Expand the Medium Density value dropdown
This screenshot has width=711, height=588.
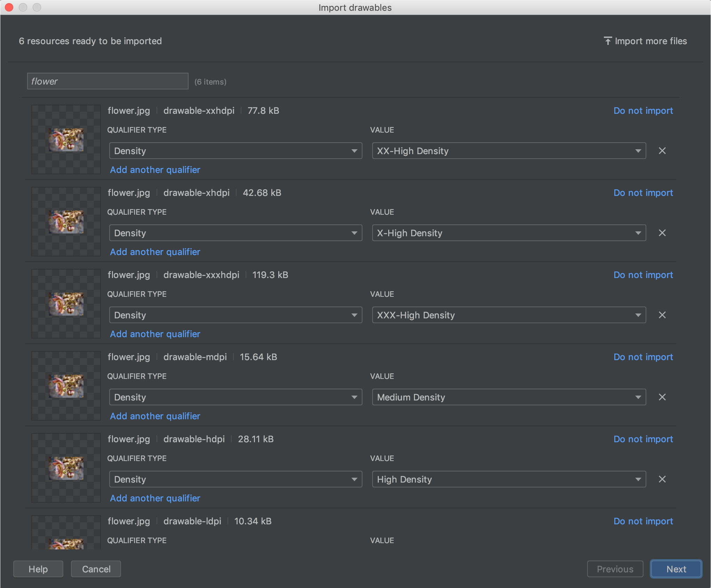click(x=509, y=397)
